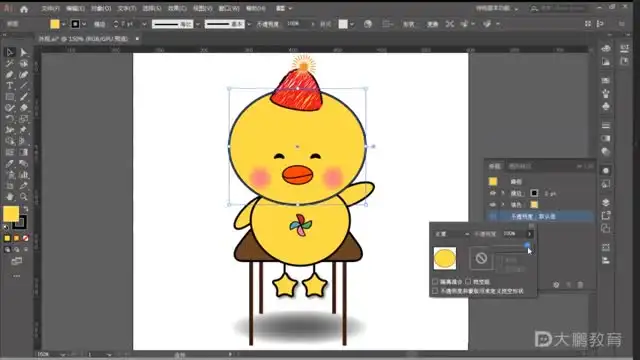The width and height of the screenshot is (640, 360).
Task: Click the large yellow fill color in toolbar
Action: [x=11, y=214]
